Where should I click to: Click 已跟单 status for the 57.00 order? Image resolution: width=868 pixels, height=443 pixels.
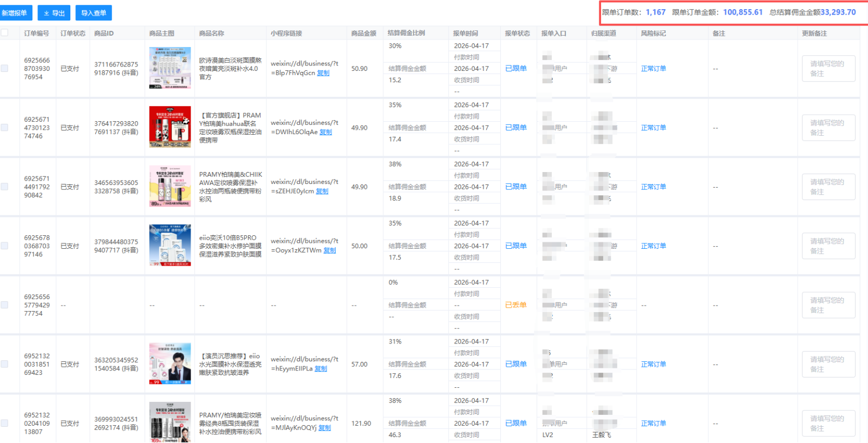(516, 364)
